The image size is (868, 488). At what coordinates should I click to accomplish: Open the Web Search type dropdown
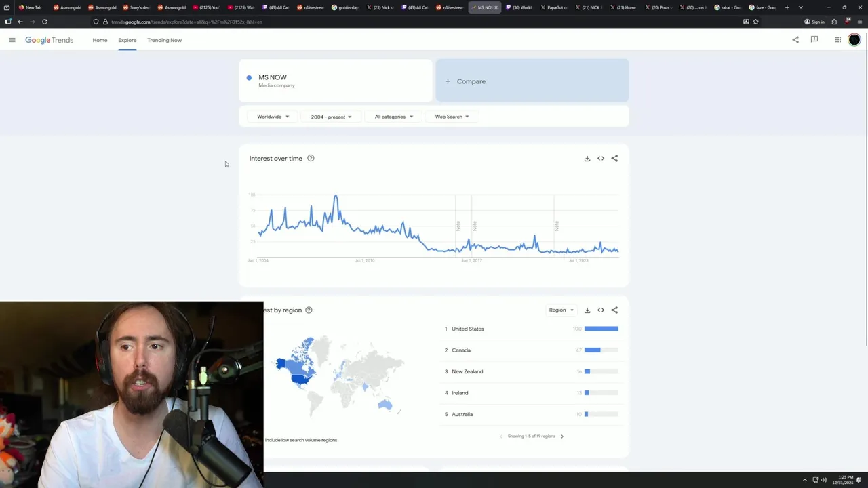[452, 117]
